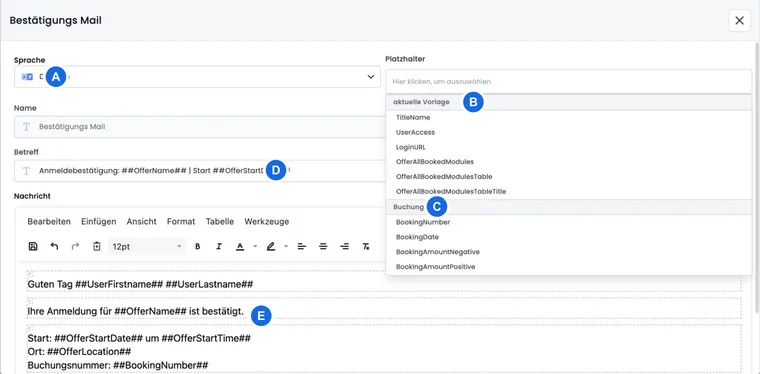Open the Format menu

point(181,221)
